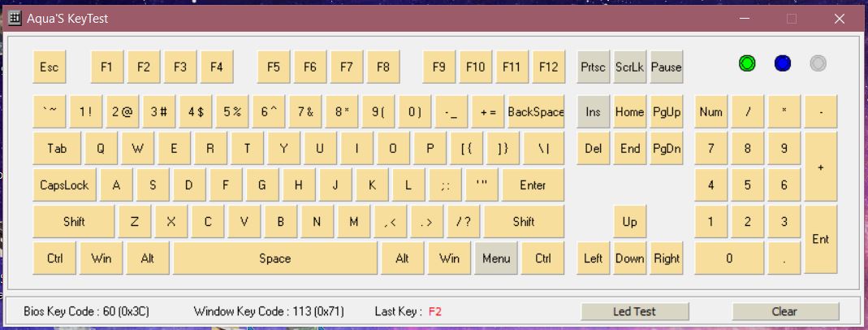Click the green LED indicator
Viewport: 868px width, 330px height.
pos(747,63)
